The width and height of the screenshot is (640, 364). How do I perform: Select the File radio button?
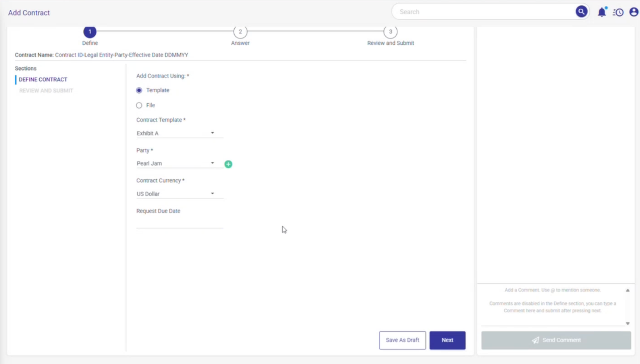[x=139, y=105]
